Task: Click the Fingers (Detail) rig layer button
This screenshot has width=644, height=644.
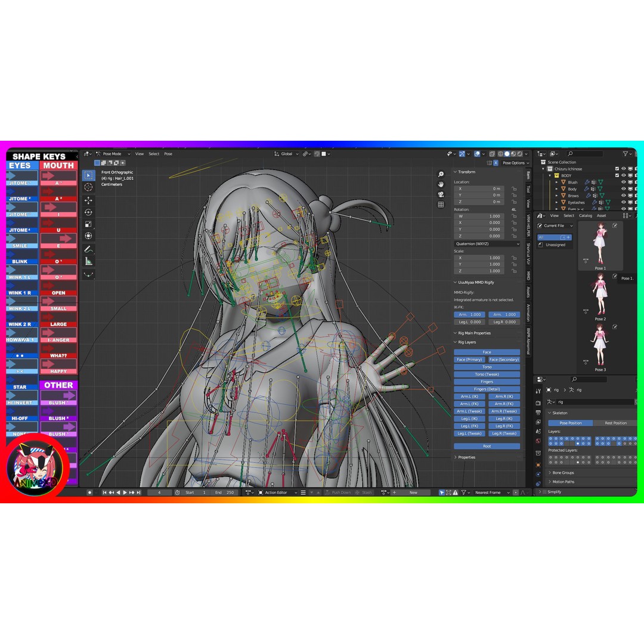Action: pyautogui.click(x=487, y=389)
